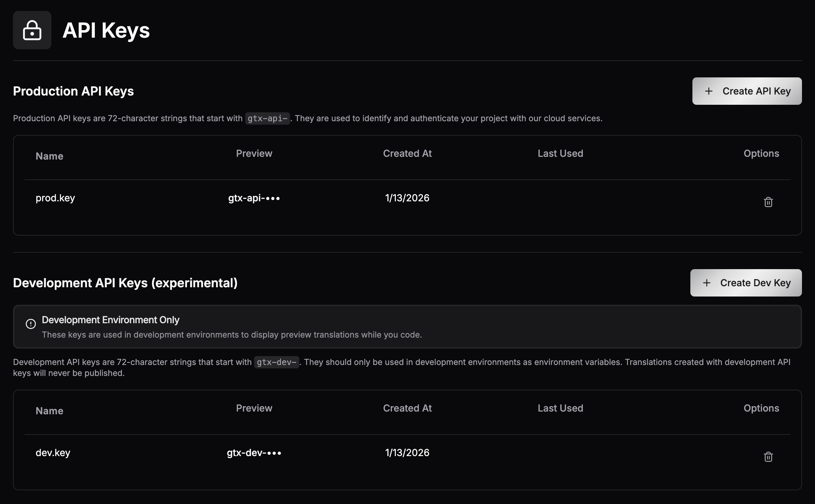Click Production table's Created At header
815x504 pixels.
tap(407, 153)
